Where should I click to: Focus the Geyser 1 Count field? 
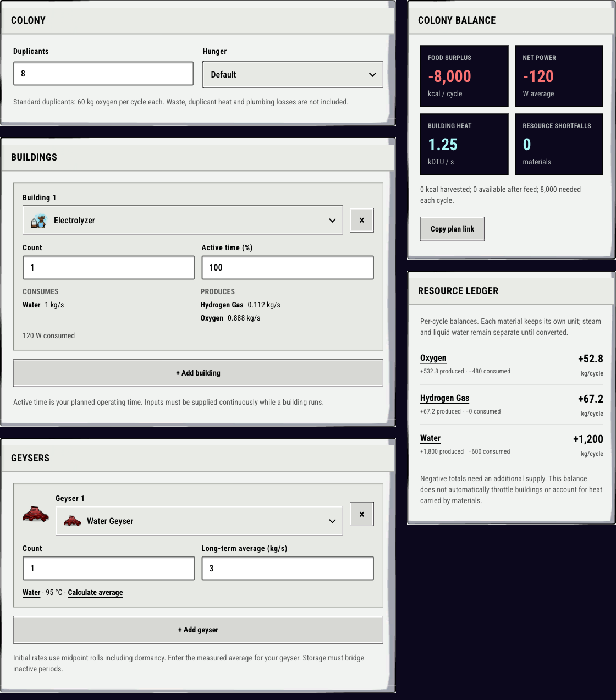pyautogui.click(x=108, y=569)
